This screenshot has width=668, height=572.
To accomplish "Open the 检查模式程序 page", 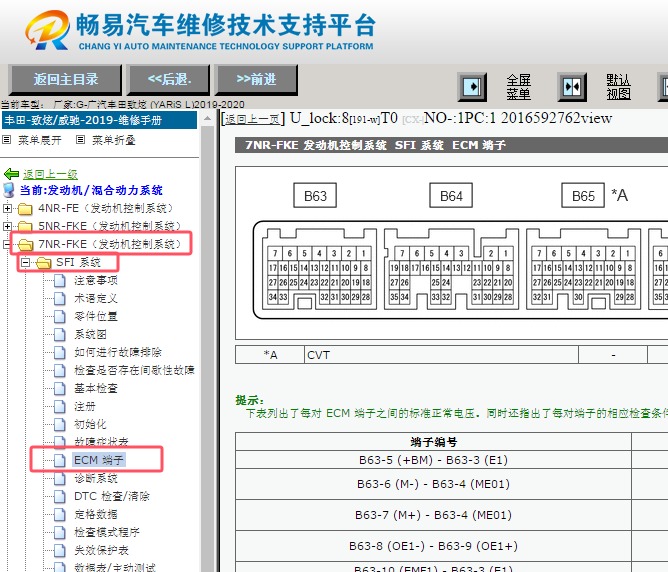I will coord(107,532).
